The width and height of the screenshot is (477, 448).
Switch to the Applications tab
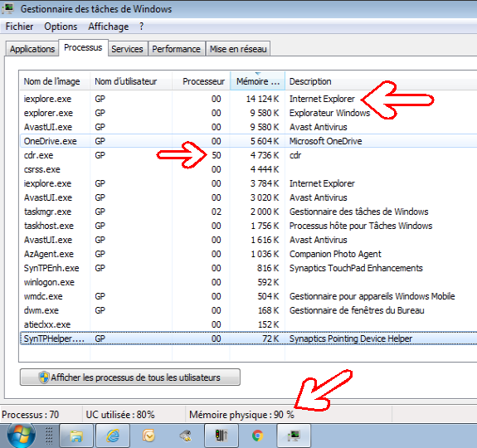tap(32, 49)
